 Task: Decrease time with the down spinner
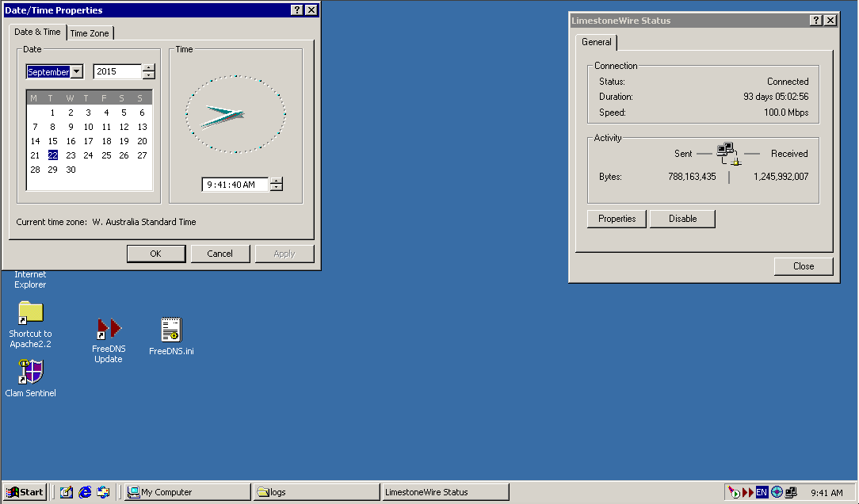(x=276, y=188)
